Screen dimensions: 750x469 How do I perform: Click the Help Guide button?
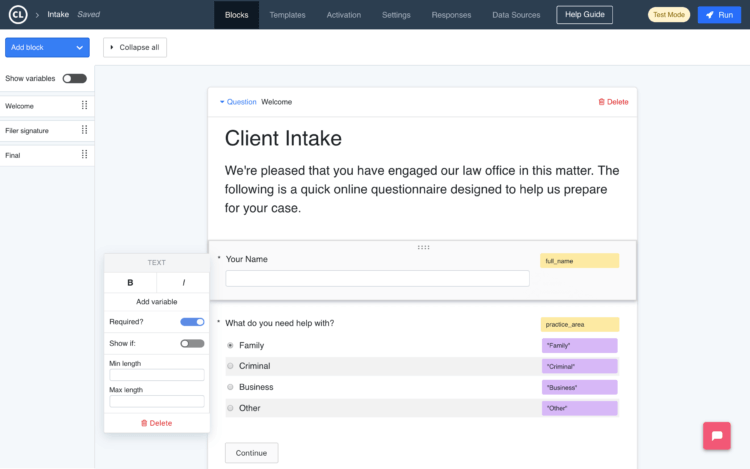click(x=584, y=15)
